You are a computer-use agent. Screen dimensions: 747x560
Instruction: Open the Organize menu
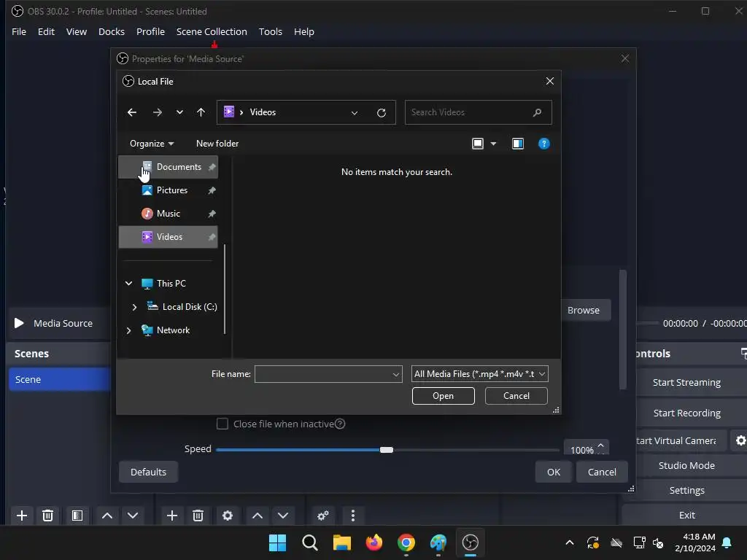[x=152, y=144]
